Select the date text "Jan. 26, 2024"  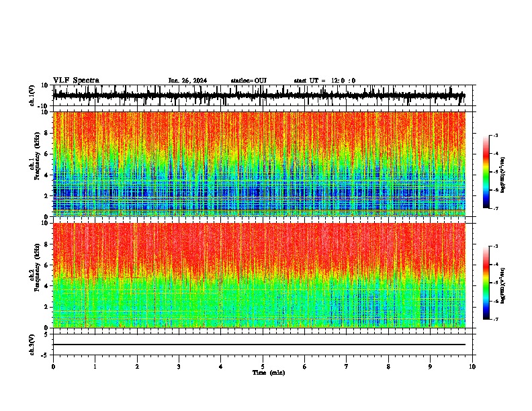[187, 81]
